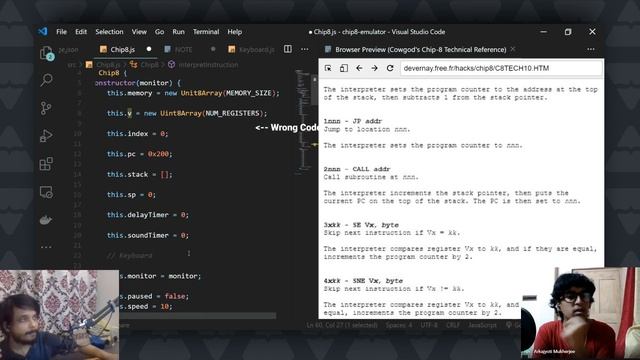Open editor group more actions ellipsis

point(304,49)
